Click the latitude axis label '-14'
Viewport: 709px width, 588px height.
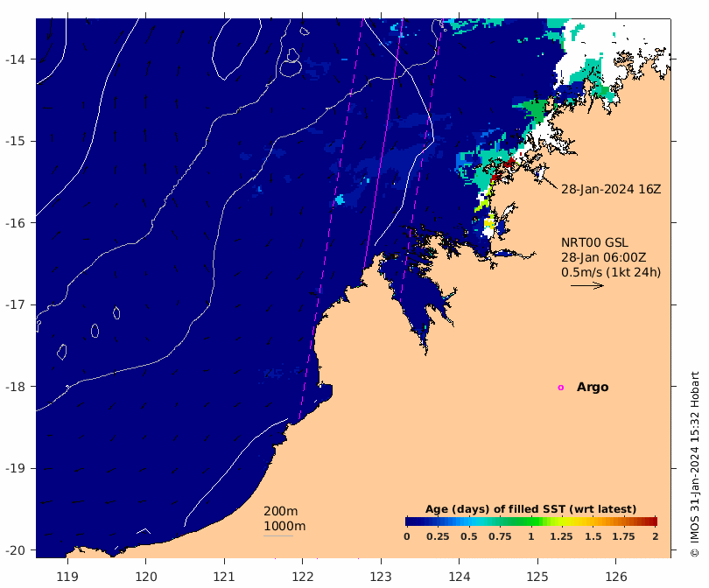15,59
